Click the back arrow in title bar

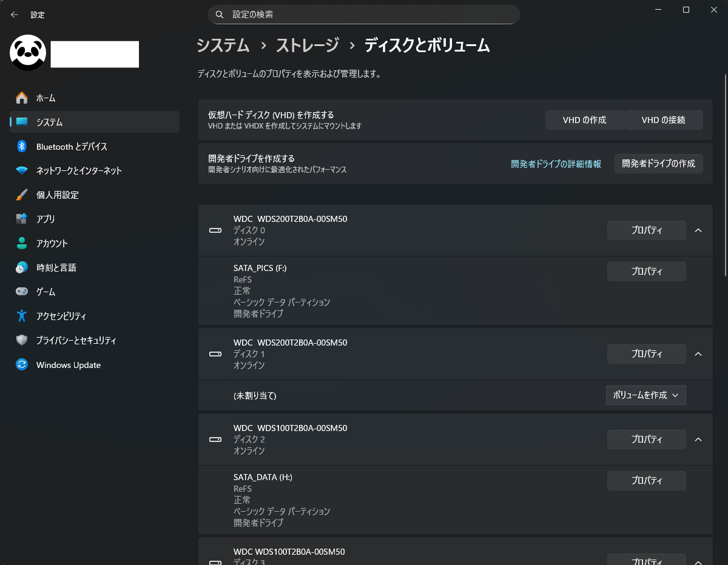coord(15,15)
